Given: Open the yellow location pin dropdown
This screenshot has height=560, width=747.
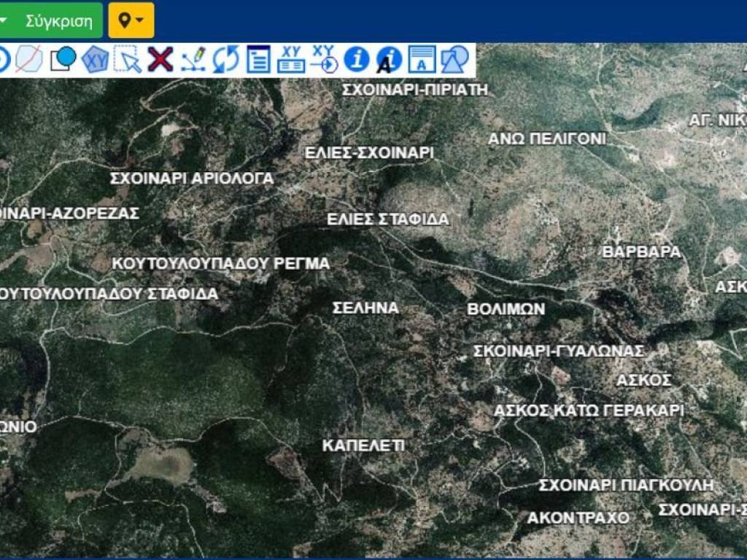Looking at the screenshot, I should 131,20.
